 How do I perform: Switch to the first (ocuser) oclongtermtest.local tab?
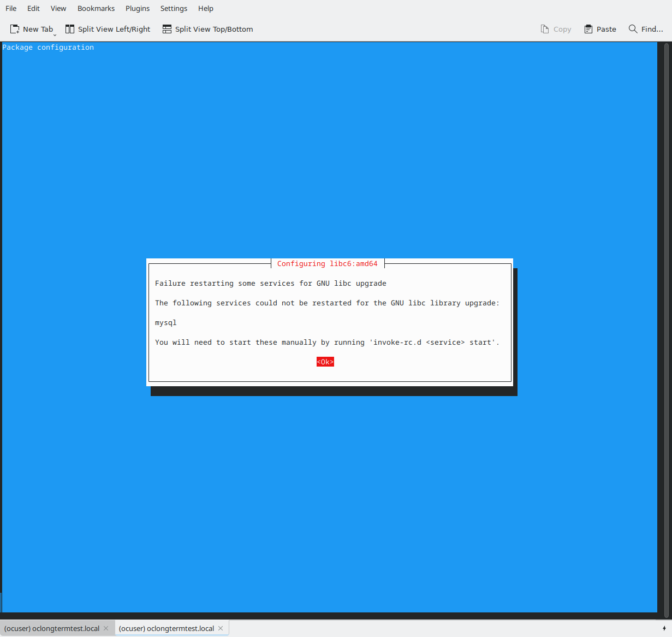[52, 628]
